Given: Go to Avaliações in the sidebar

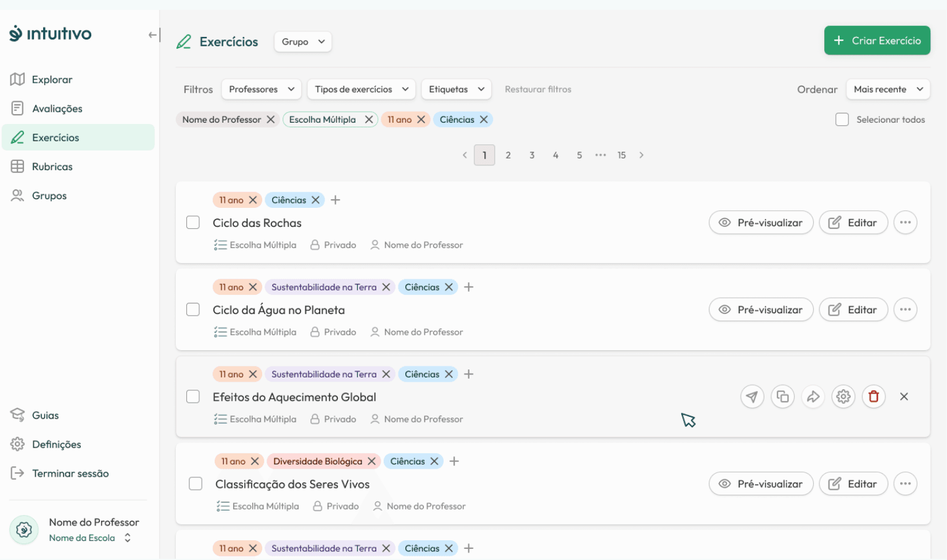Looking at the screenshot, I should pyautogui.click(x=57, y=109).
